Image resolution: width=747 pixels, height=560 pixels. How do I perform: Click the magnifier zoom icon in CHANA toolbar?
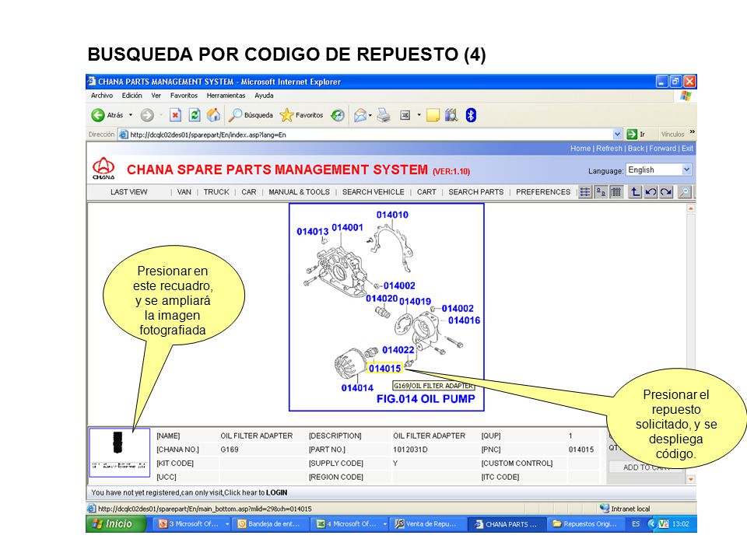tap(685, 192)
